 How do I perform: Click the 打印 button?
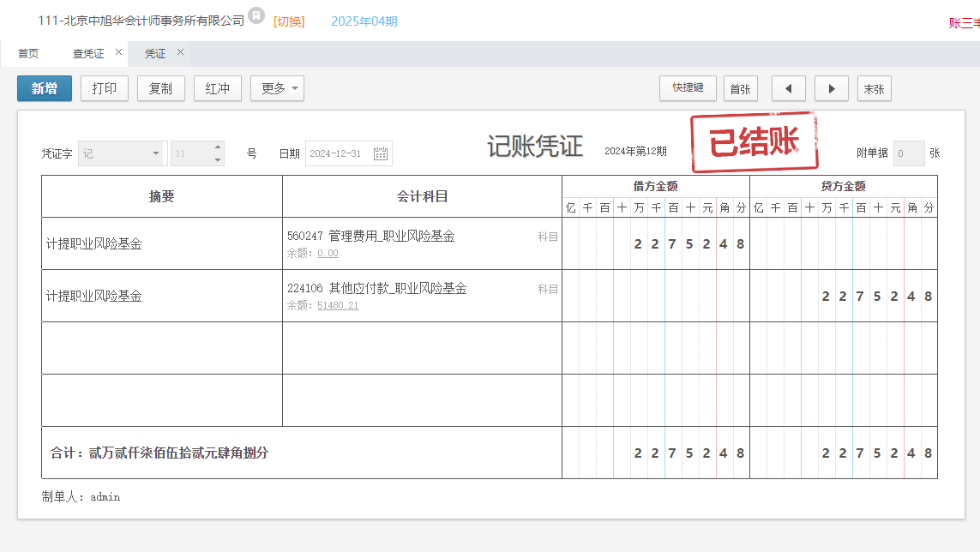tap(105, 88)
